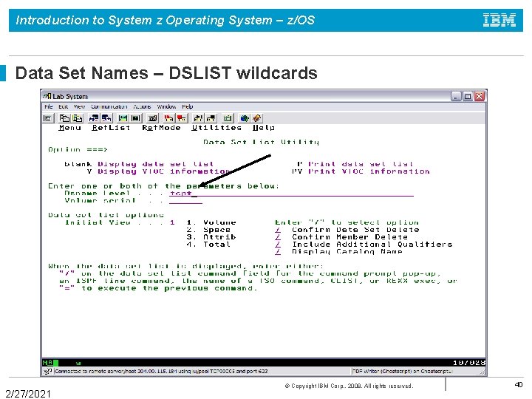The height and width of the screenshot is (399, 532).
Task: Click 'Print VTOC information' text
Action: (369, 171)
